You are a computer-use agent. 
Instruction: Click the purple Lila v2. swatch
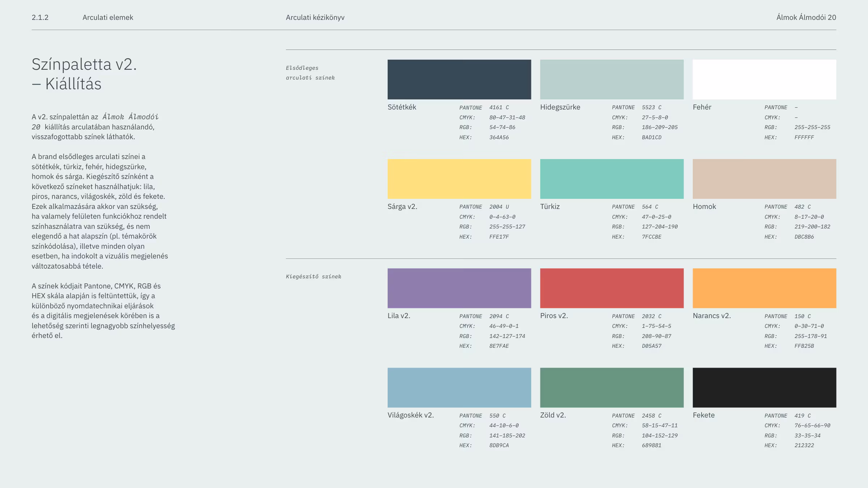(x=459, y=288)
